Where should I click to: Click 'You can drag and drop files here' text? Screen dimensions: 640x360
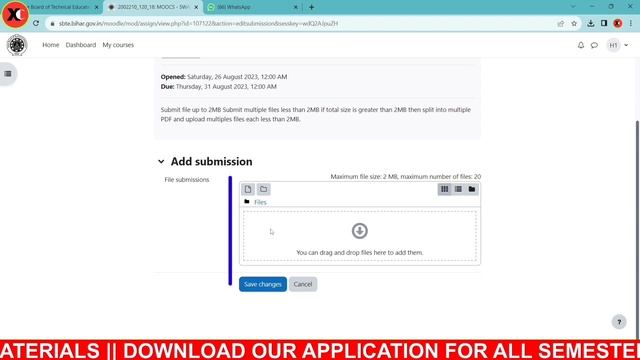coord(360,253)
